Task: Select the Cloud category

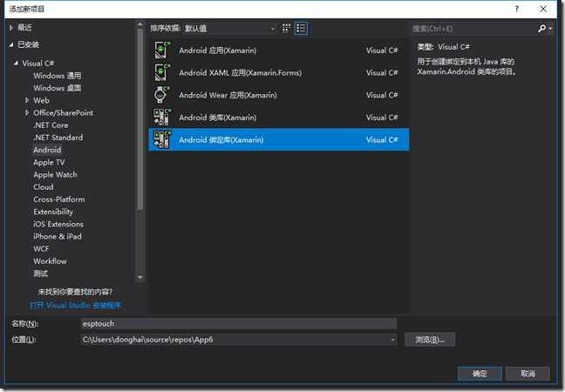Action: pyautogui.click(x=44, y=186)
